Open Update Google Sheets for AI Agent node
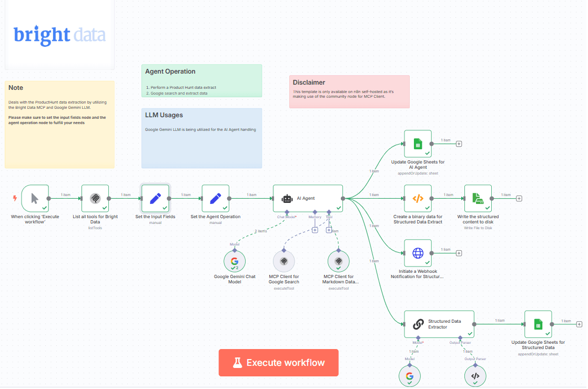The height and width of the screenshot is (389, 588). [418, 144]
